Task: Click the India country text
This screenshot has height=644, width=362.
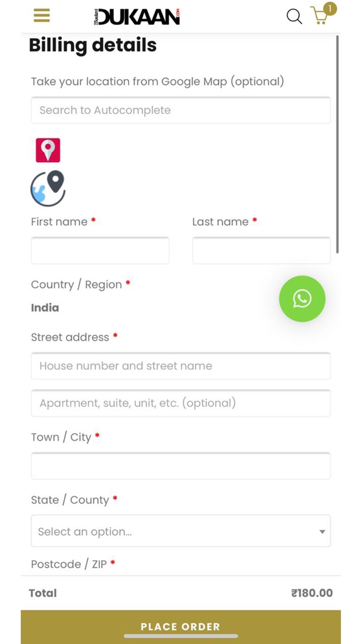Action: tap(45, 308)
